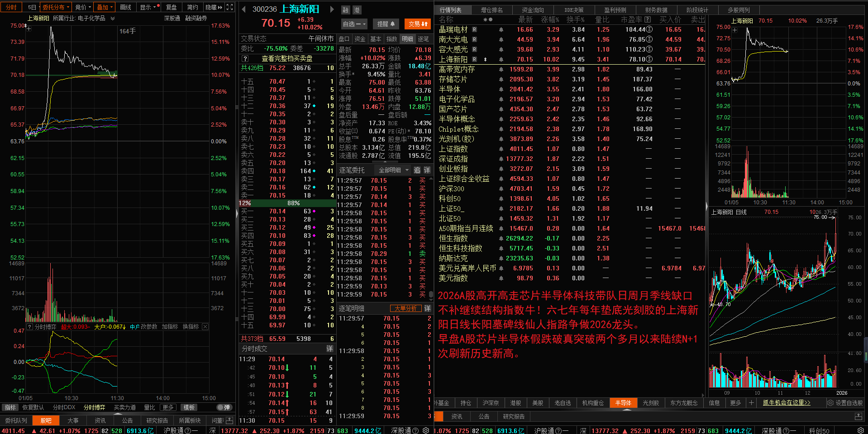Pop out bottom info panel in right window
The width and height of the screenshot is (868, 434).
(x=858, y=416)
